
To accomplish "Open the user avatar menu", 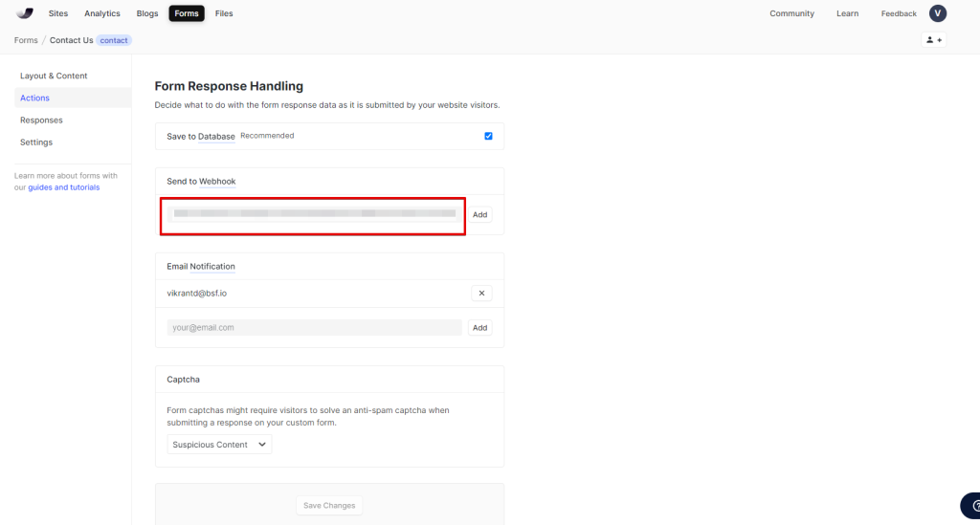I will coord(938,13).
